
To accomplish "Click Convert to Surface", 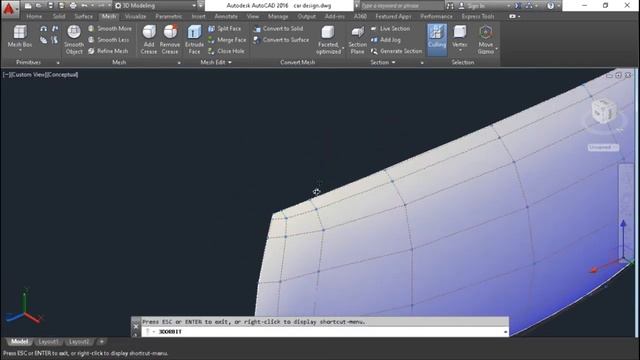I will [281, 40].
